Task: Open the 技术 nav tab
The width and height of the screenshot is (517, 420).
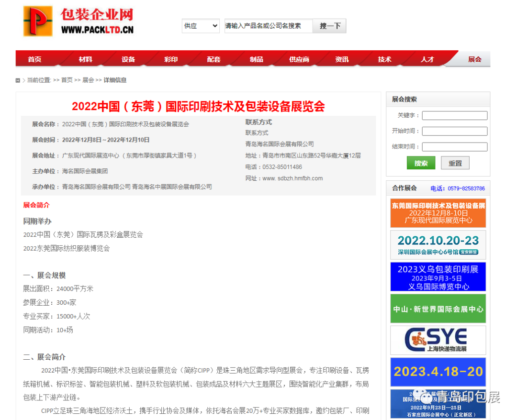Action: coord(384,59)
